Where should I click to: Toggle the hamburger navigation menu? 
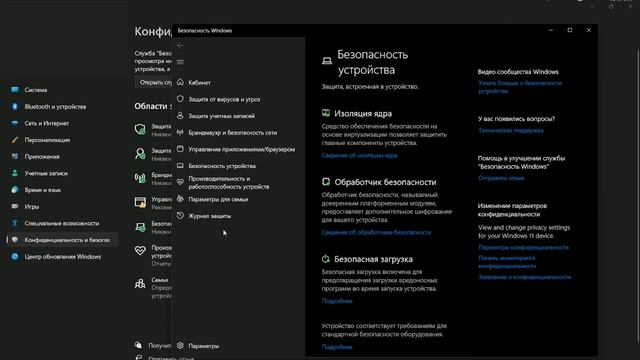(x=180, y=62)
